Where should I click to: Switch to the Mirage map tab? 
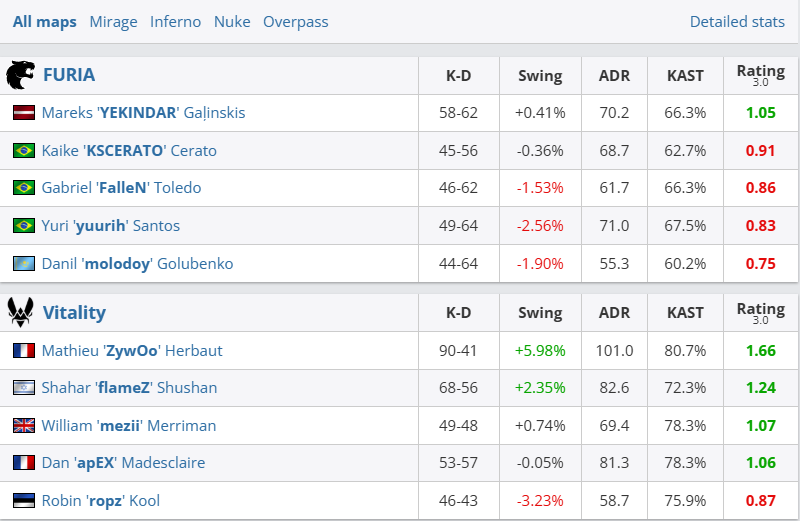point(113,21)
